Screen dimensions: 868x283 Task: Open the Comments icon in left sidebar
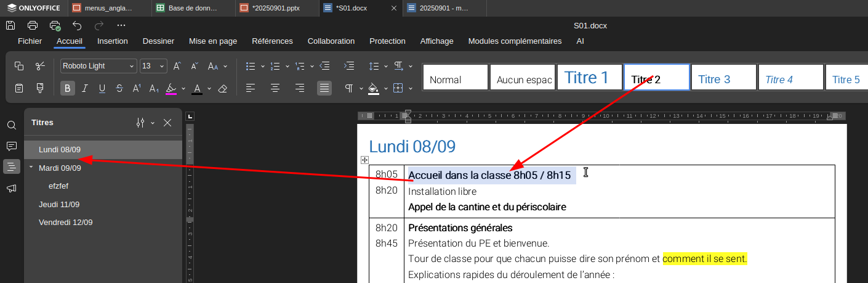click(x=12, y=146)
